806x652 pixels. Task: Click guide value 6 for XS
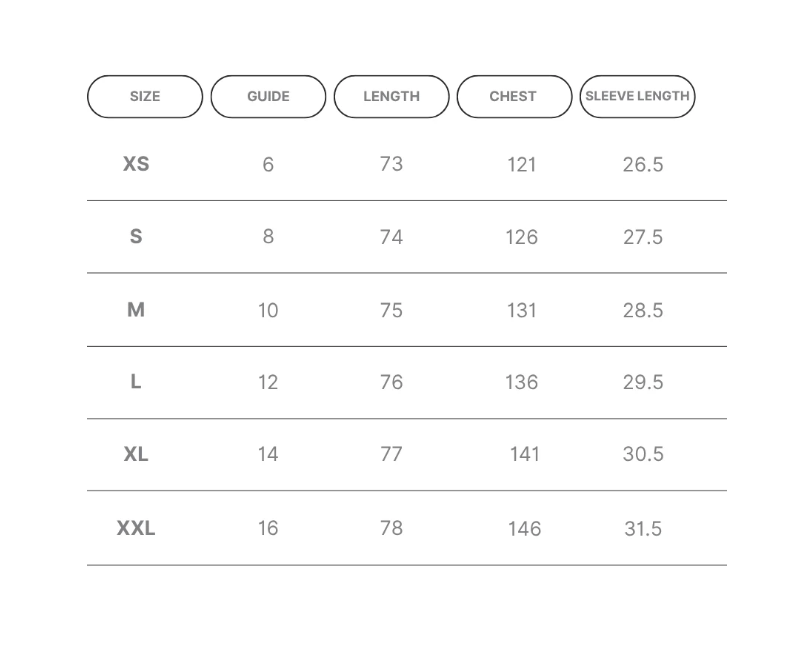point(268,165)
